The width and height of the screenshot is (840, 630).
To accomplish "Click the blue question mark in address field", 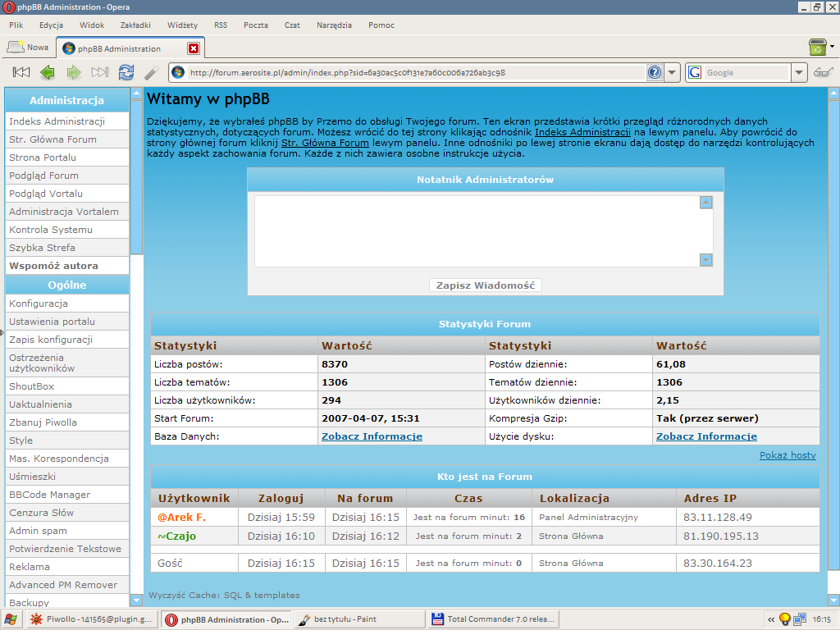I will 654,72.
